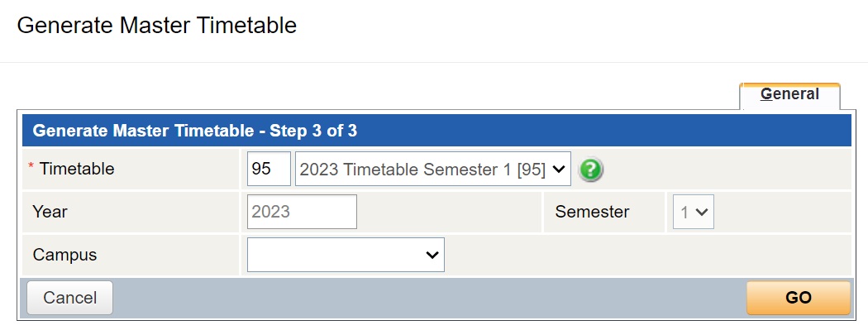Click the Year field showing 2023
868x330 pixels.
[302, 212]
